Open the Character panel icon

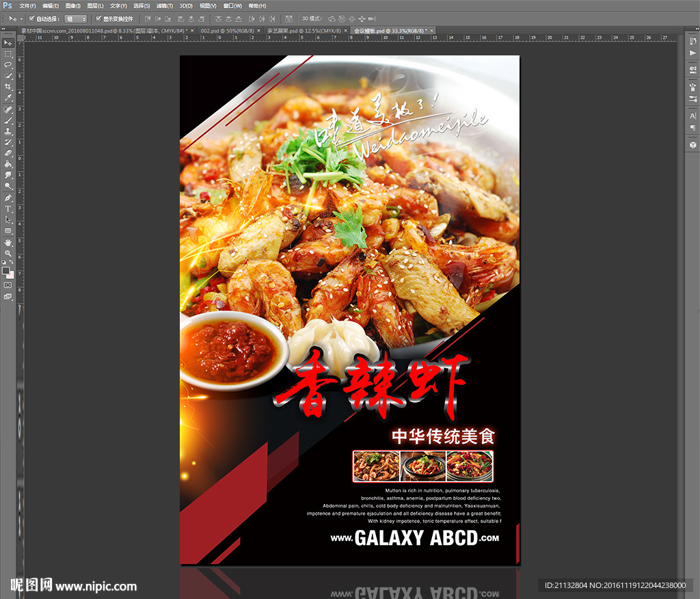click(x=693, y=116)
